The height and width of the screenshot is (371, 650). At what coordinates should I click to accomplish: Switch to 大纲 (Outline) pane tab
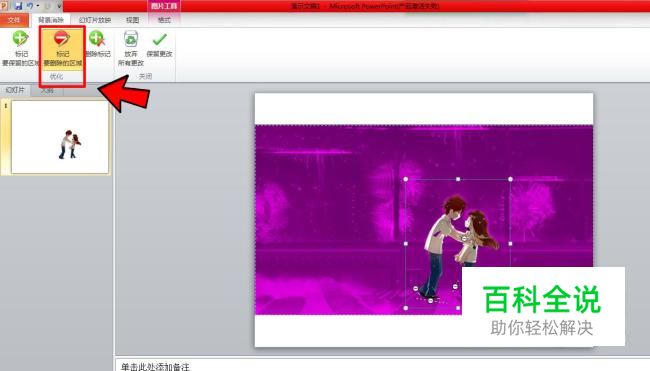pos(47,90)
